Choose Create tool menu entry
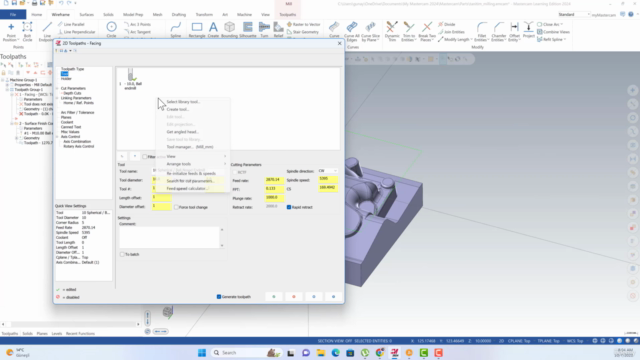The image size is (640, 360). pos(178,109)
